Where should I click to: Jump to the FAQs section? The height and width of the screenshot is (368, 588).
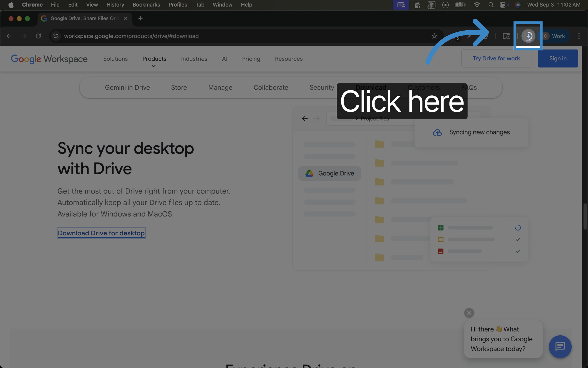[469, 88]
